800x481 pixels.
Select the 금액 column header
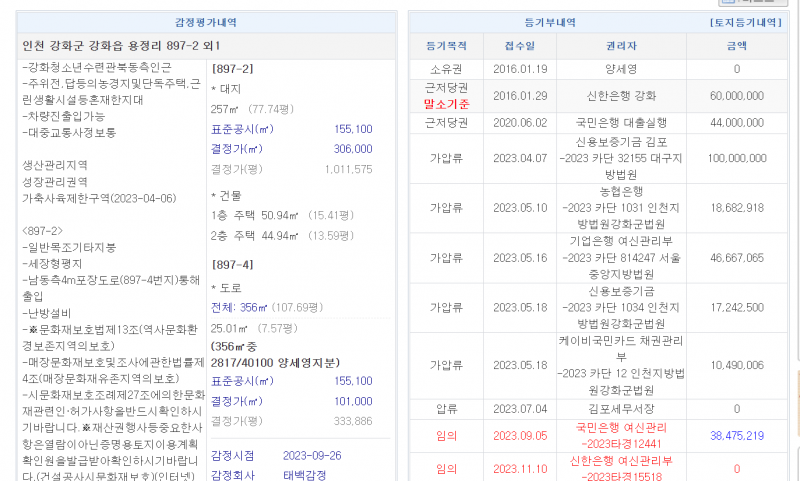tap(736, 46)
